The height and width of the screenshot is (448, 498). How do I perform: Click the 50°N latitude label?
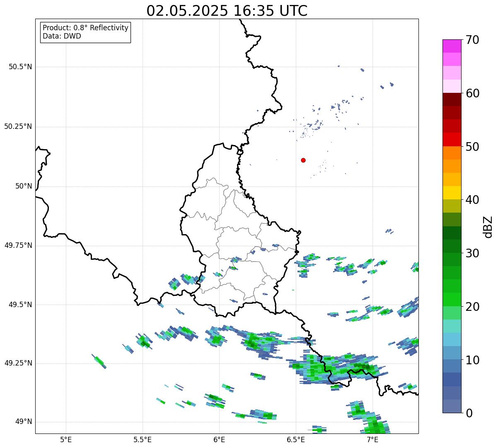pos(24,186)
